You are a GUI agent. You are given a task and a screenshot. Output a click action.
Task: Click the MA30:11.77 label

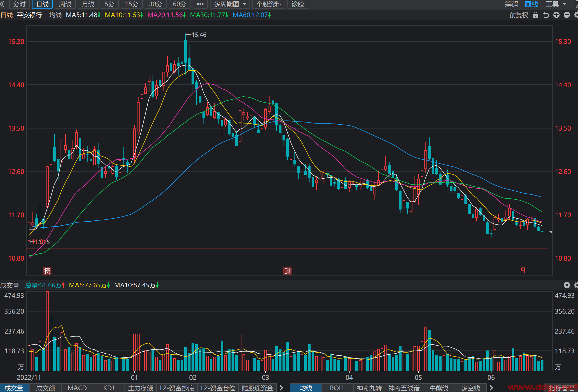[x=209, y=15]
